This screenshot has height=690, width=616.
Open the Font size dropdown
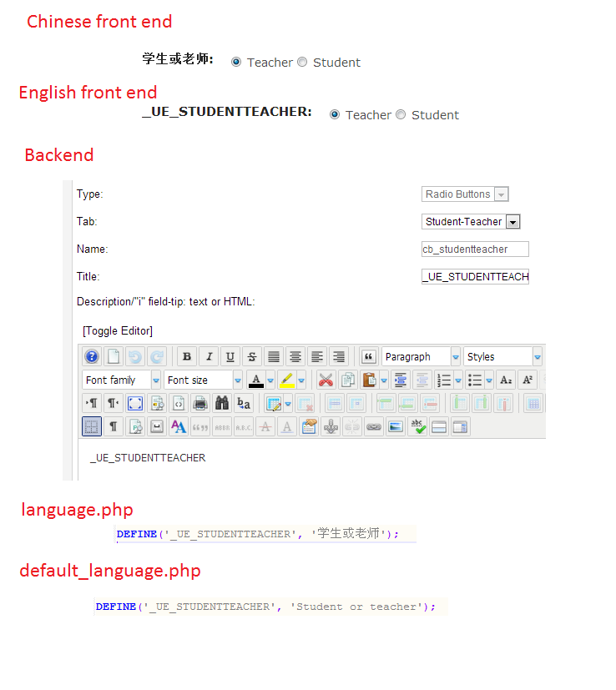tap(203, 380)
